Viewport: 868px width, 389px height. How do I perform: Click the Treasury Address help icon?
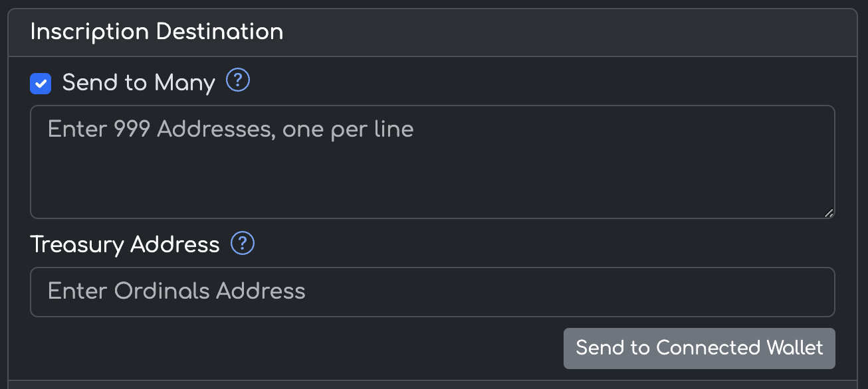click(x=243, y=243)
